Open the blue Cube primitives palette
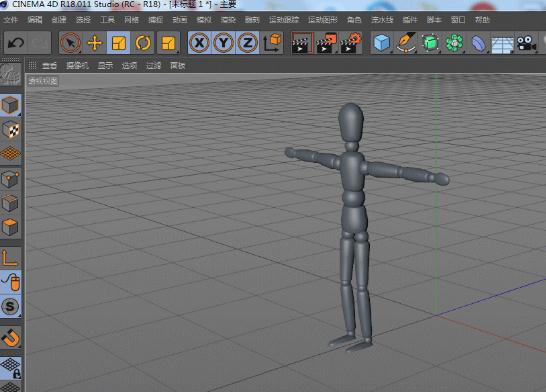This screenshot has height=392, width=546. coord(382,43)
